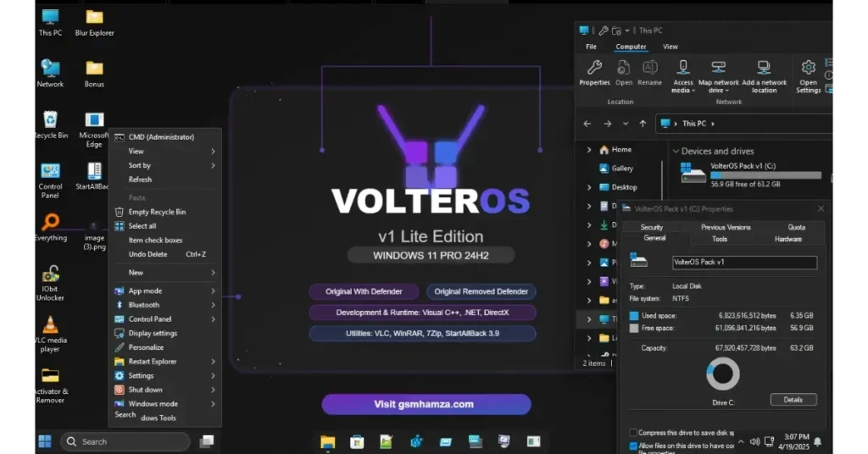Select Empty Recycle Bin menu entry
This screenshot has width=868, height=454.
point(165,212)
